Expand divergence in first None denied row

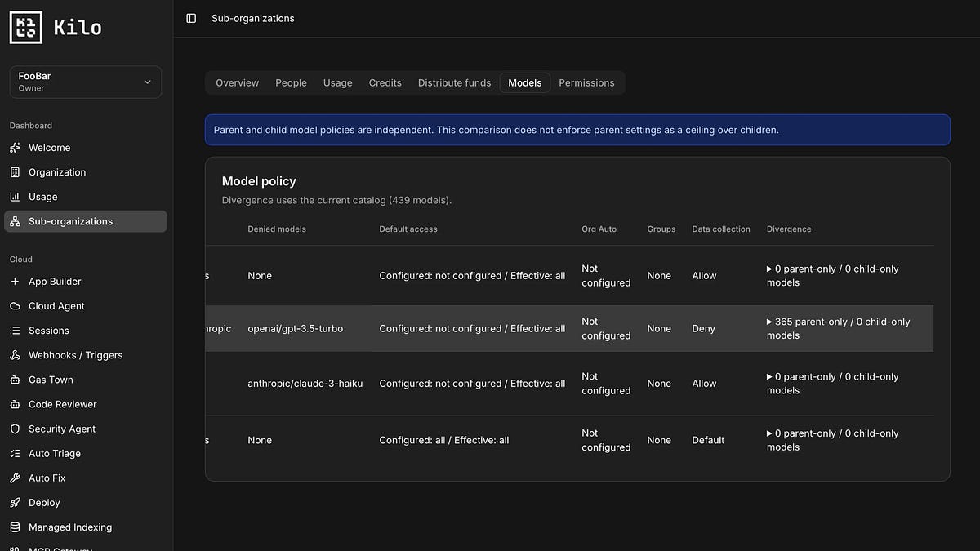(x=769, y=269)
